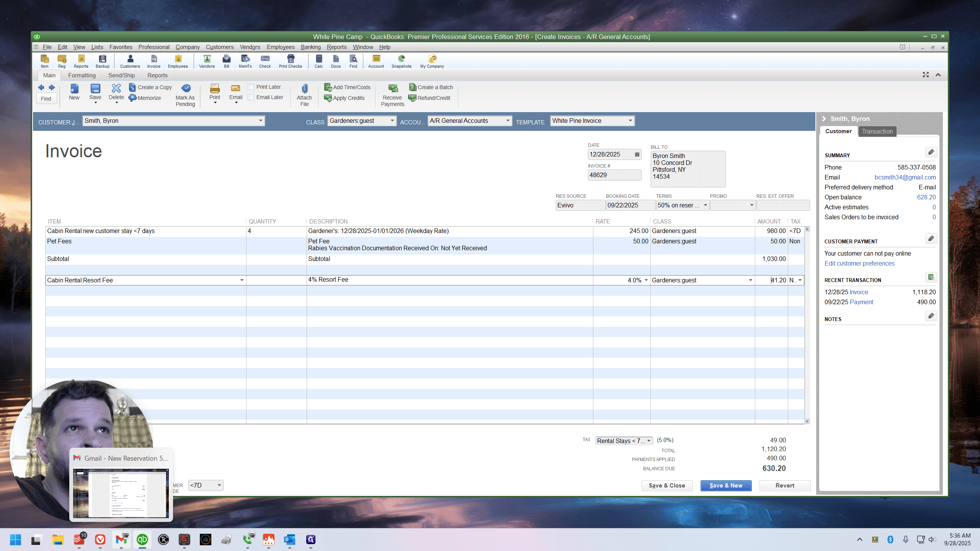Viewport: 980px width, 551px height.
Task: Expand the Template dropdown White Pine Invoice
Action: point(630,121)
